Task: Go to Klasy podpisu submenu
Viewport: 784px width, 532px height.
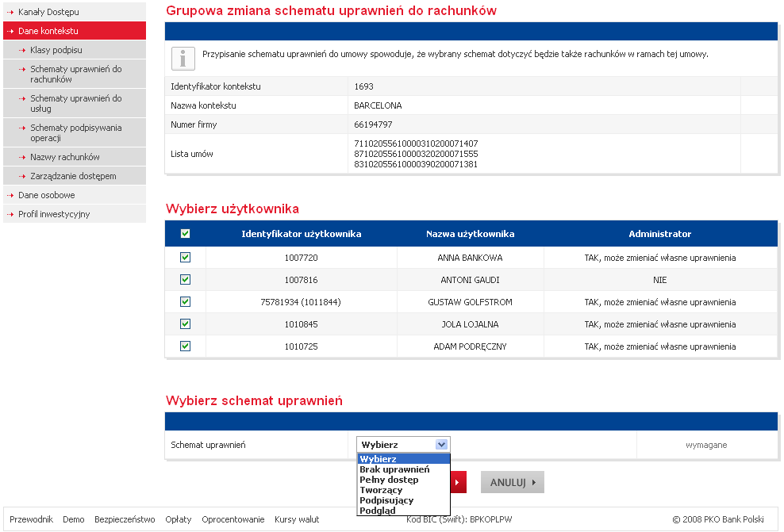Action: (x=75, y=49)
